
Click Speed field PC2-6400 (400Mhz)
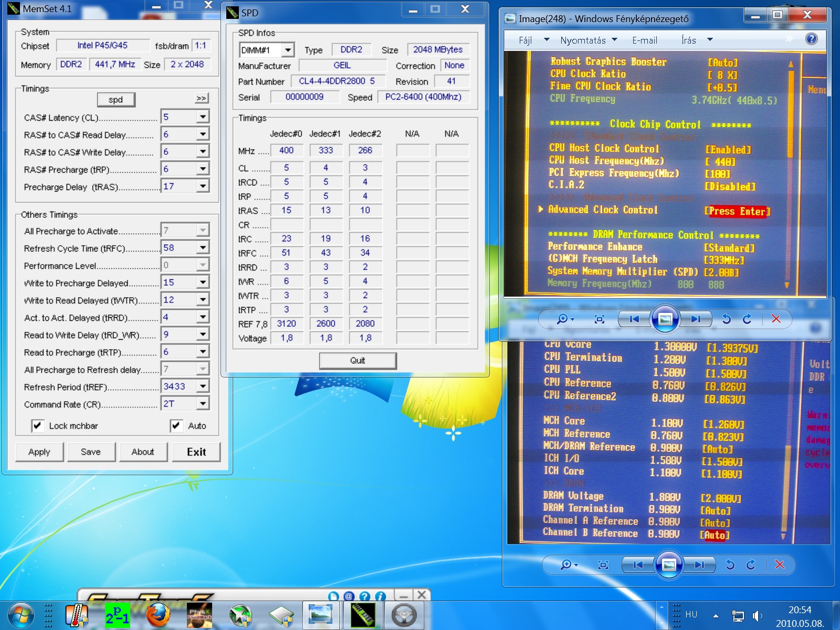coord(423,97)
